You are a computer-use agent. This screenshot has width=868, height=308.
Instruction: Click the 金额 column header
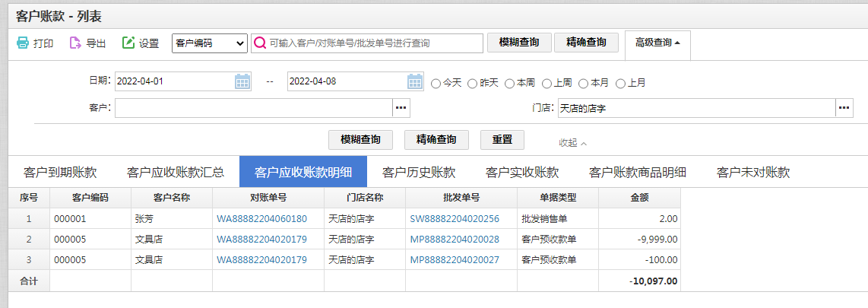[639, 198]
